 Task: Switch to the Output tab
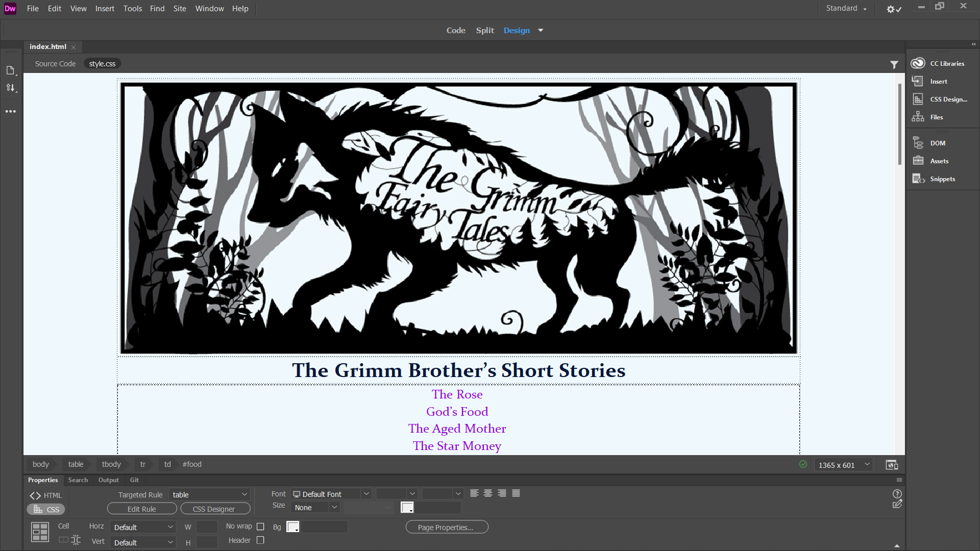pyautogui.click(x=109, y=480)
